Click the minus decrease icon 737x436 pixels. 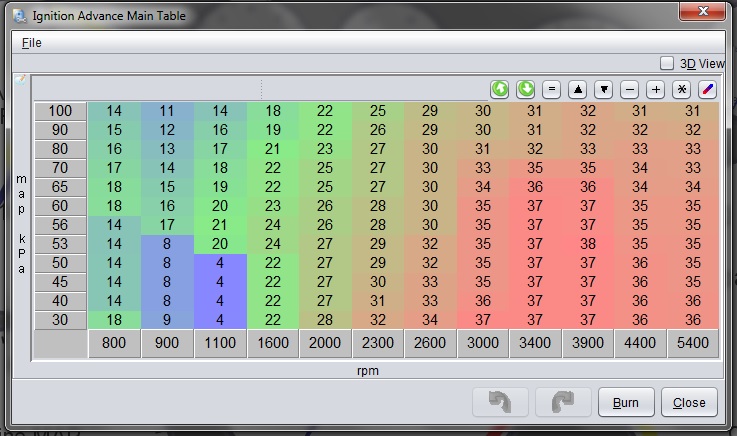tap(630, 89)
